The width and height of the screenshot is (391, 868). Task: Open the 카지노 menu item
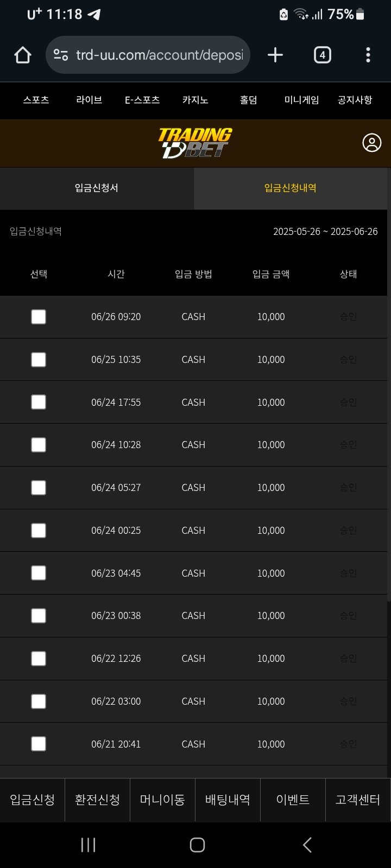(x=195, y=100)
